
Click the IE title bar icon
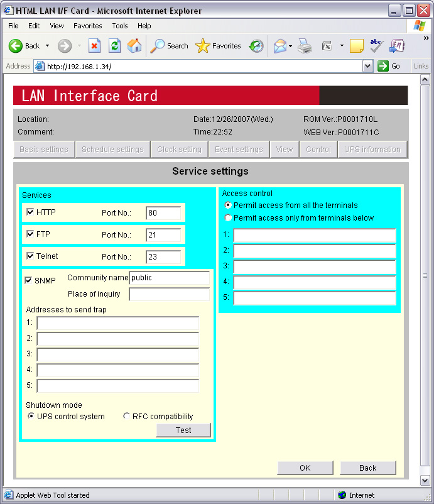[x=8, y=10]
